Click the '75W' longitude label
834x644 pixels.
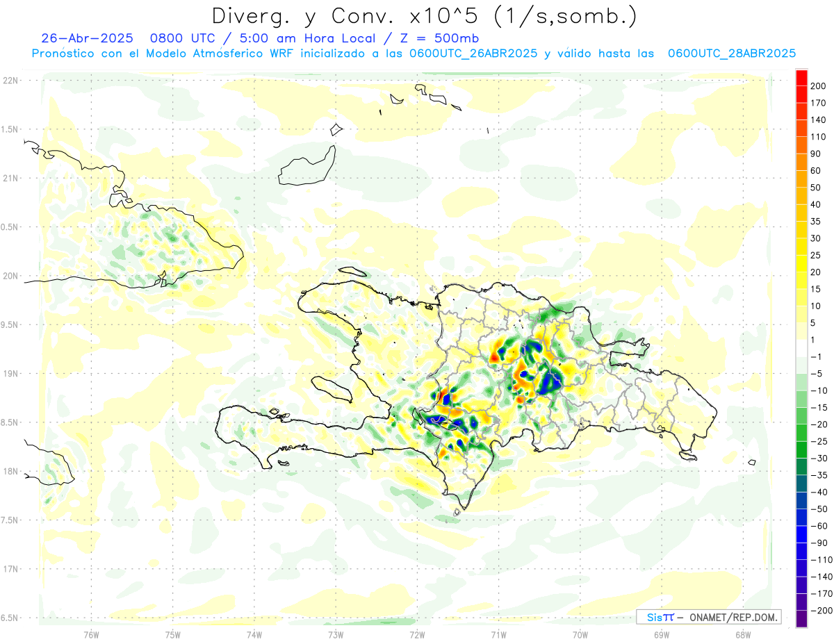(x=173, y=634)
